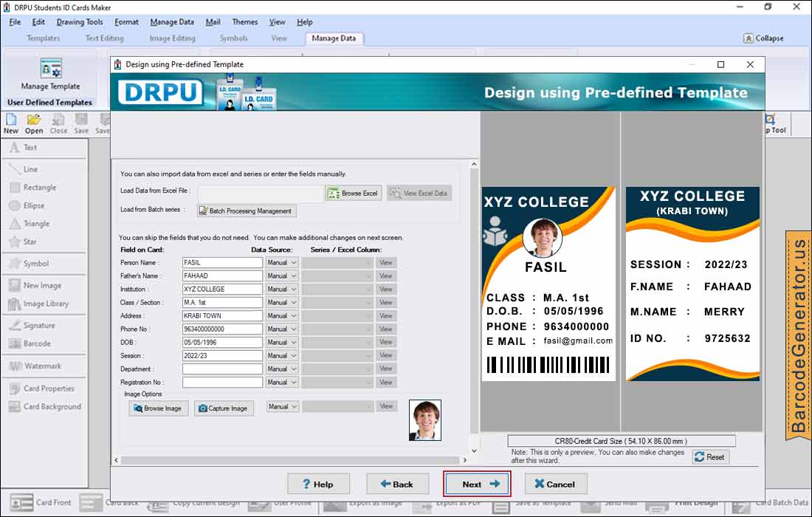Click Capture Image button
The width and height of the screenshot is (812, 517).
click(x=224, y=408)
